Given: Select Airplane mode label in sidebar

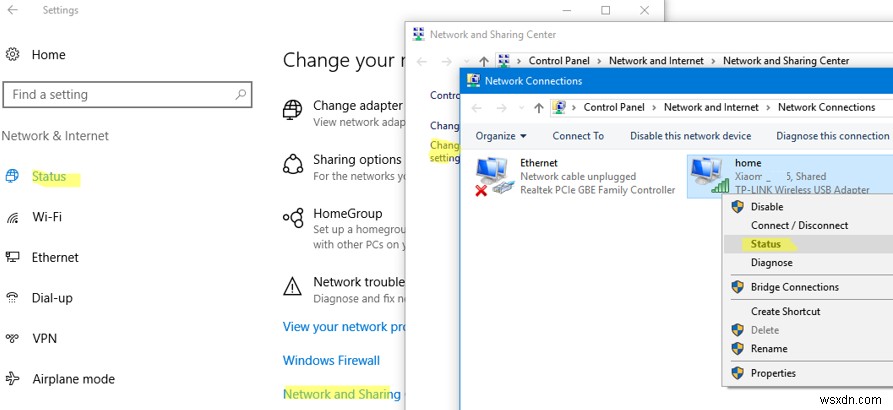Looking at the screenshot, I should [x=73, y=379].
